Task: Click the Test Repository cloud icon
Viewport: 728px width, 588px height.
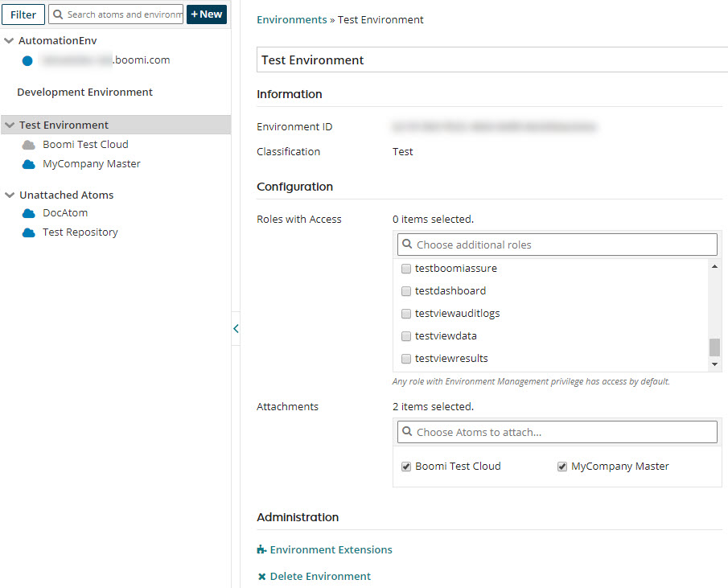Action: click(x=28, y=232)
